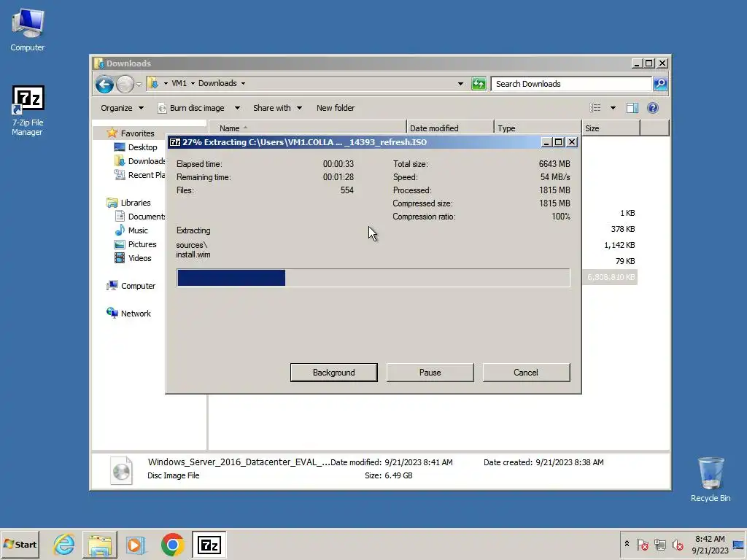Image resolution: width=747 pixels, height=560 pixels.
Task: Click the Action Center flag tray icon
Action: [x=642, y=545]
